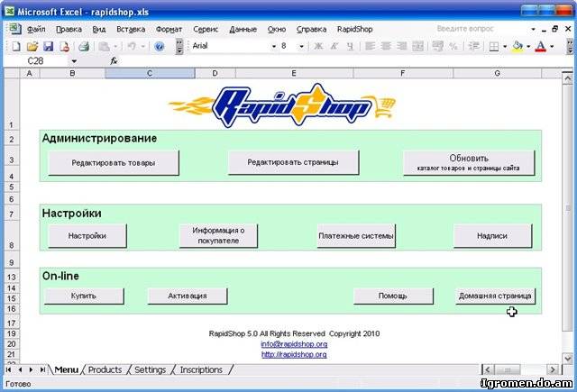The image size is (577, 392).
Task: Click the Open file folder icon
Action: [x=32, y=46]
